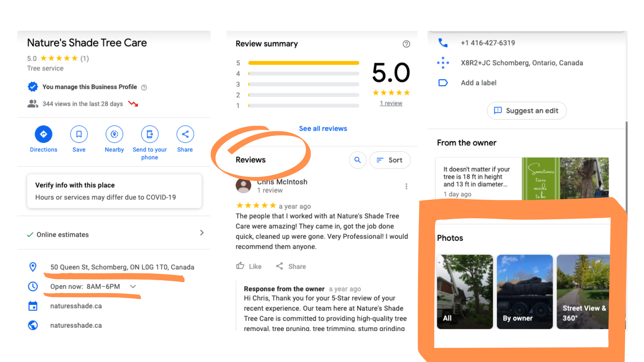The image size is (644, 362).
Task: Open three-dot menu on Chris McIntosh review
Action: tap(406, 186)
